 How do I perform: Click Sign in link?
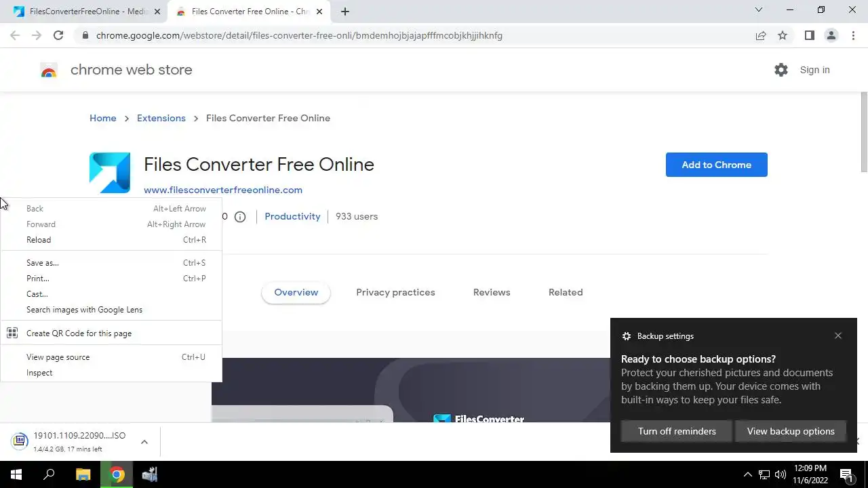click(x=814, y=70)
